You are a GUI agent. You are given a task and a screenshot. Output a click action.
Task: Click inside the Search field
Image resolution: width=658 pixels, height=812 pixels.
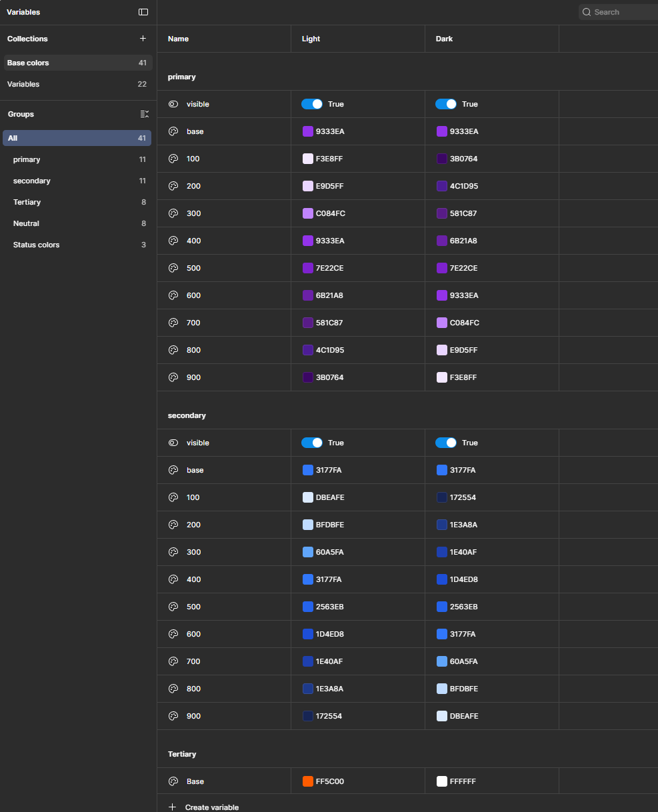[x=620, y=12]
